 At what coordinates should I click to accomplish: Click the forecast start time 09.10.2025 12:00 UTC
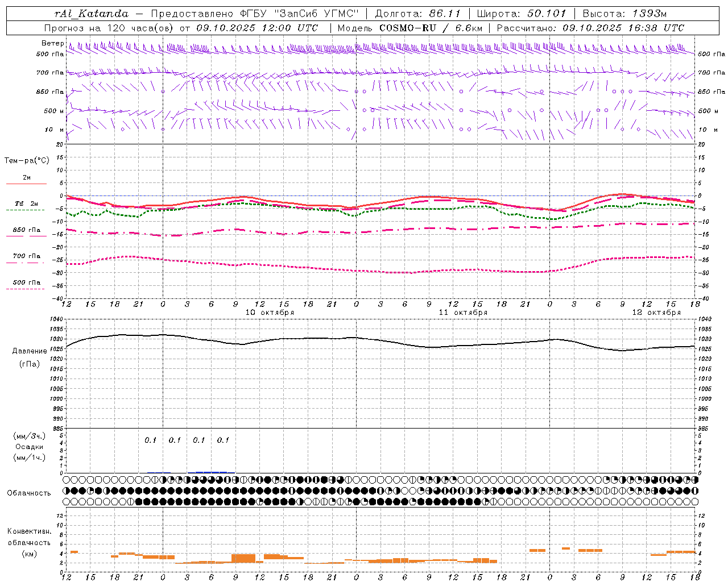[x=257, y=28]
